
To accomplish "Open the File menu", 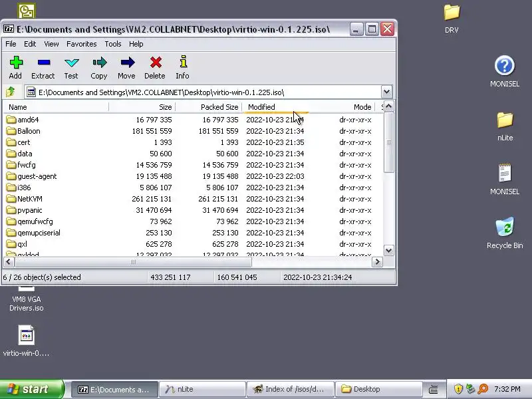I will 11,44.
